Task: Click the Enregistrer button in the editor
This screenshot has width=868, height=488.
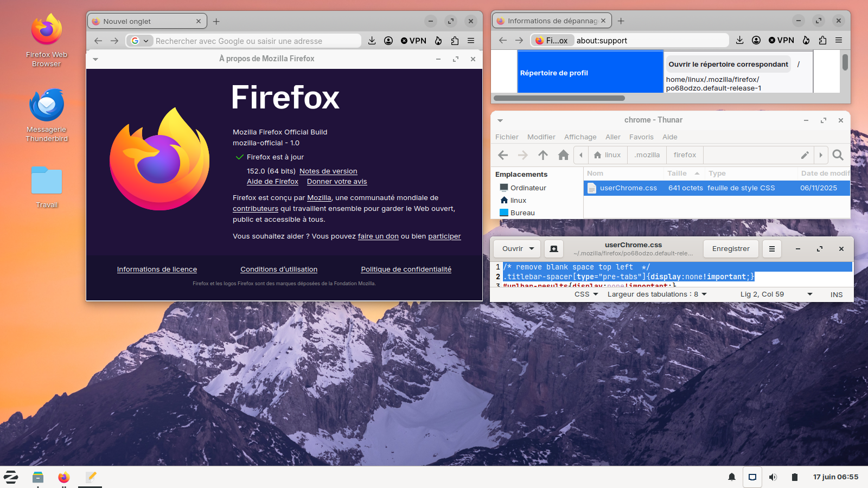Action: [731, 249]
